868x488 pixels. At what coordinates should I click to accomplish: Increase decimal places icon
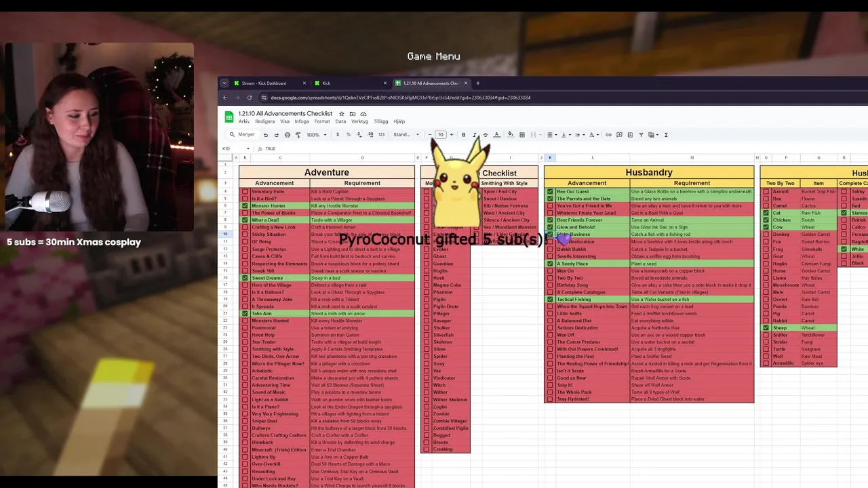coord(370,135)
